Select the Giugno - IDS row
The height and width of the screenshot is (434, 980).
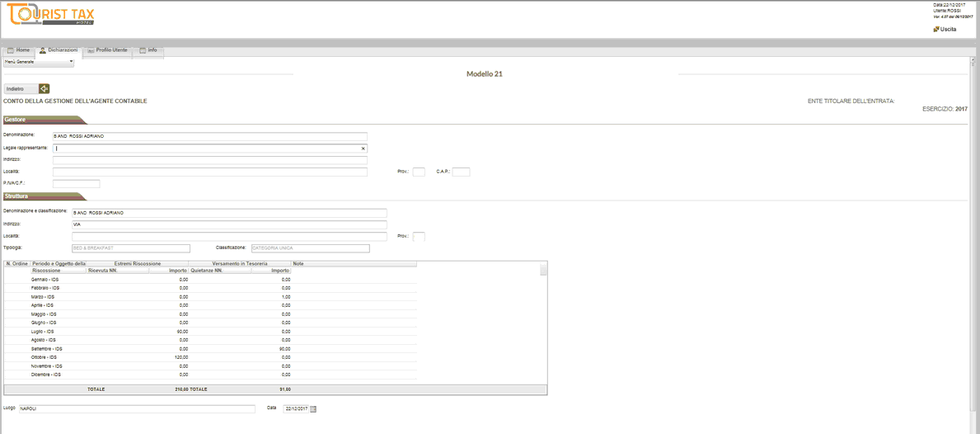[x=211, y=323]
